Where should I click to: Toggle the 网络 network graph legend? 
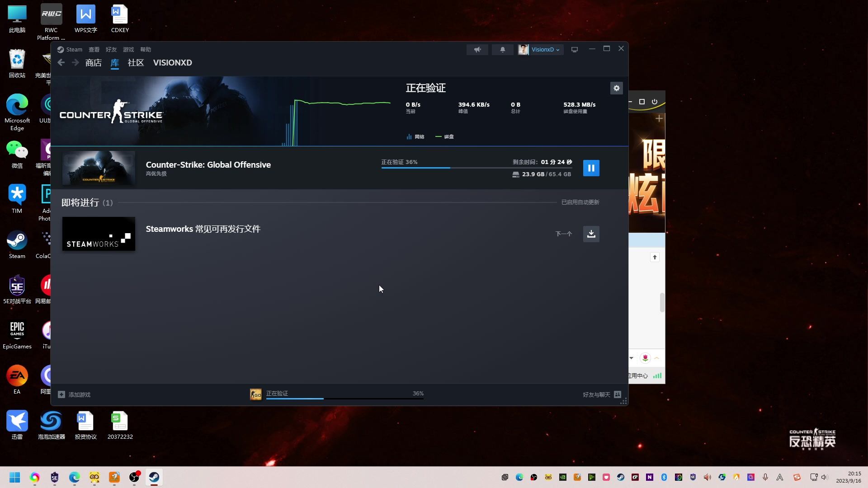pos(415,137)
